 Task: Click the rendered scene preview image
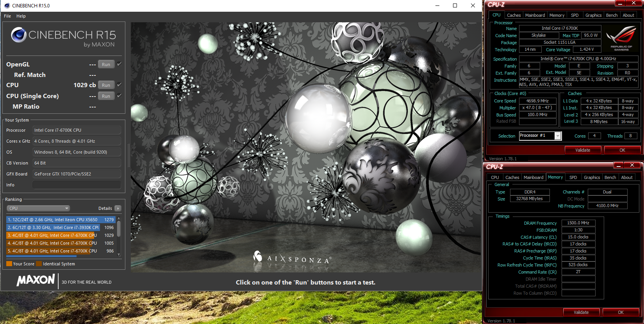tap(306, 147)
